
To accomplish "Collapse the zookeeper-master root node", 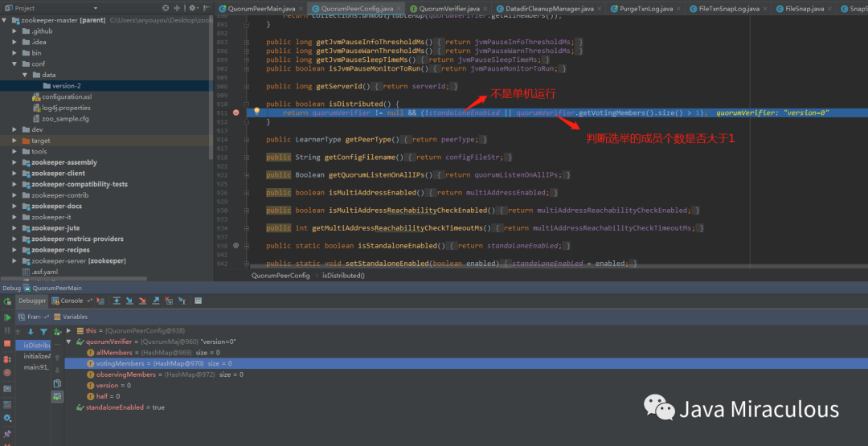I will coord(5,20).
